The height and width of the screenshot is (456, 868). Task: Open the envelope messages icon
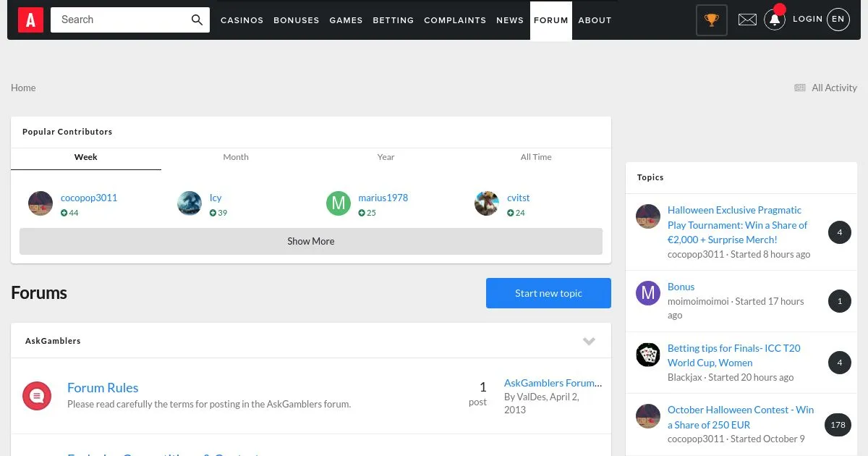pyautogui.click(x=747, y=20)
